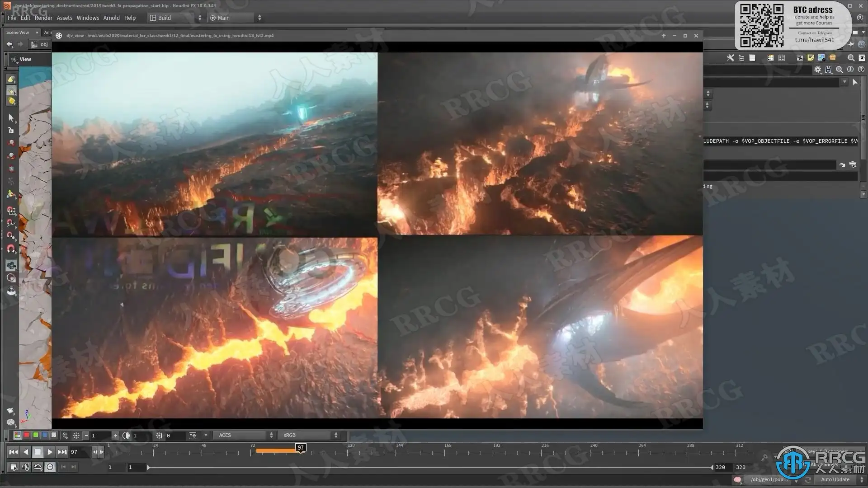Jump to last frame of playbar
This screenshot has height=488, width=868.
point(62,452)
